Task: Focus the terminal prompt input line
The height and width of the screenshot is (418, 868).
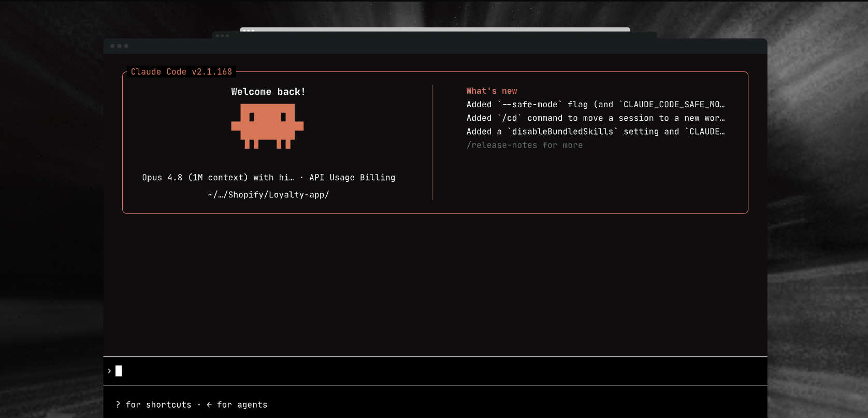Action: (x=435, y=371)
